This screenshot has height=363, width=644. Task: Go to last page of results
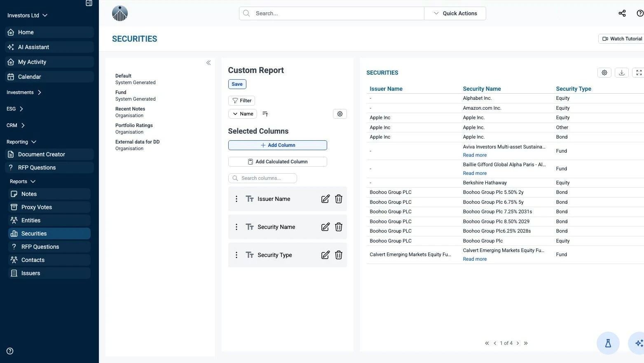coord(526,343)
